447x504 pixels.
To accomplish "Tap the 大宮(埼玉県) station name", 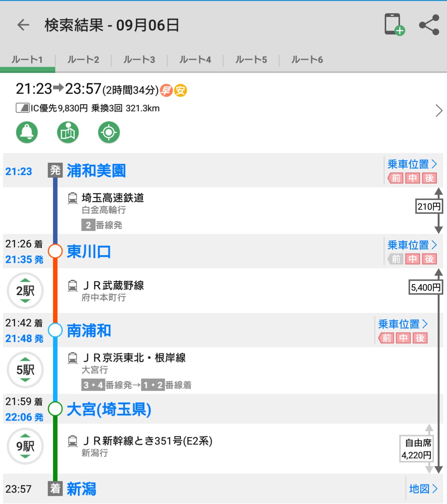I will coord(109,409).
